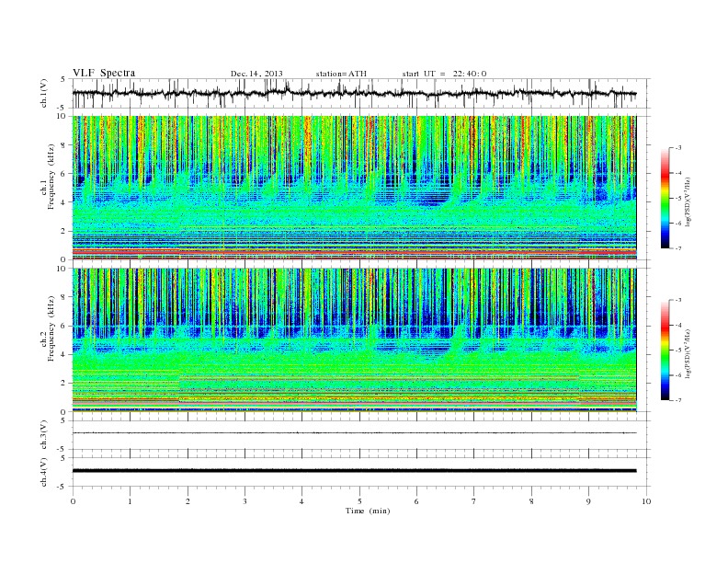Click the "station=ATH" header label
Viewport: 728px width, 563px height.
tap(341, 74)
